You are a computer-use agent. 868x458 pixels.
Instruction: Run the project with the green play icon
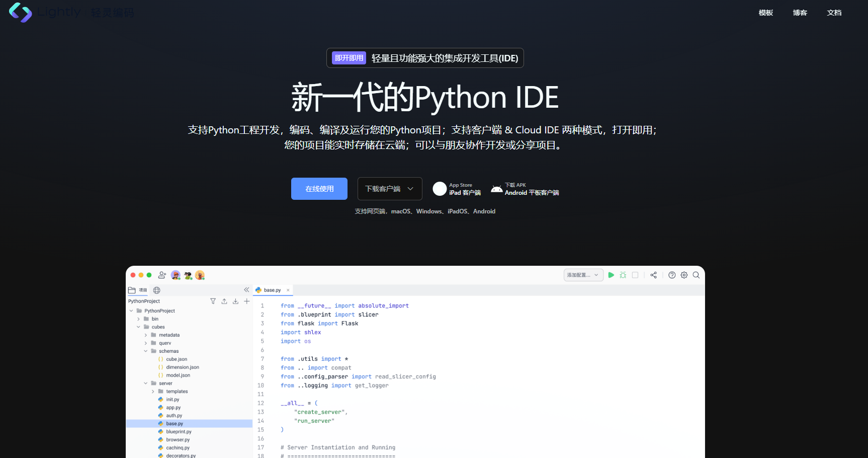coord(611,275)
